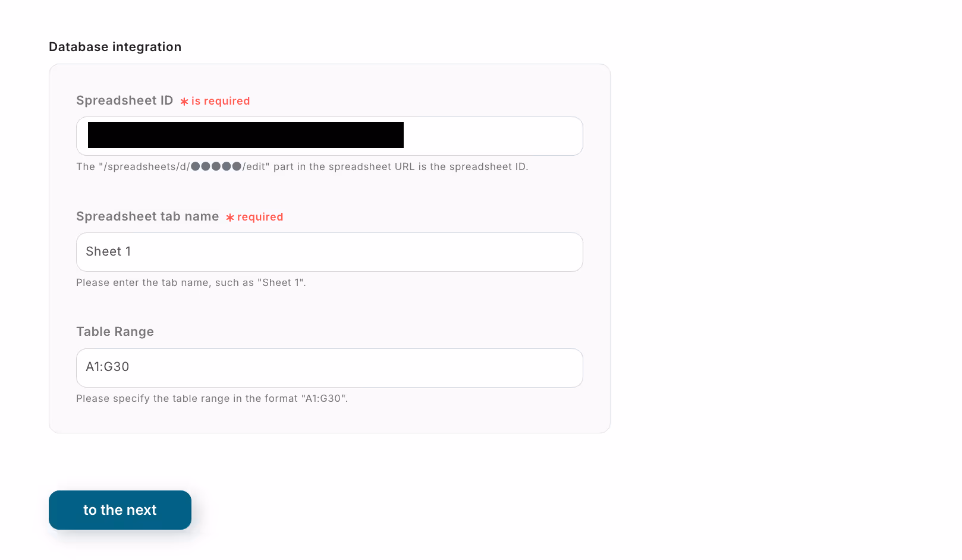Click the quoted 'A1:G30' example in hint text

pyautogui.click(x=324, y=398)
